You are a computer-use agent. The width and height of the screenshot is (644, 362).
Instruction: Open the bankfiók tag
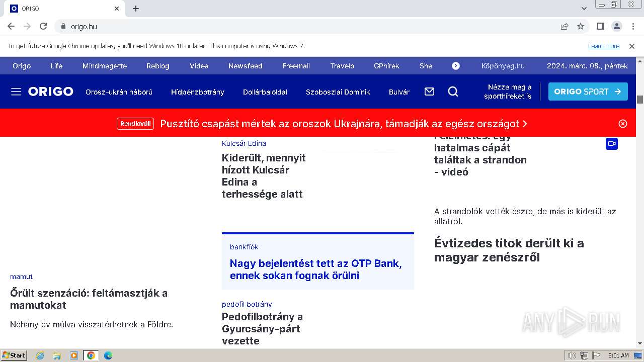244,247
